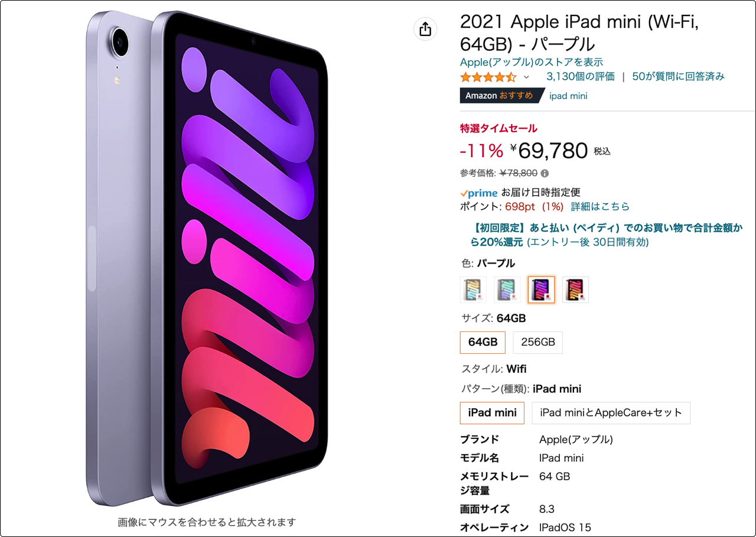
Task: Click the prime logo badge
Action: 479,193
